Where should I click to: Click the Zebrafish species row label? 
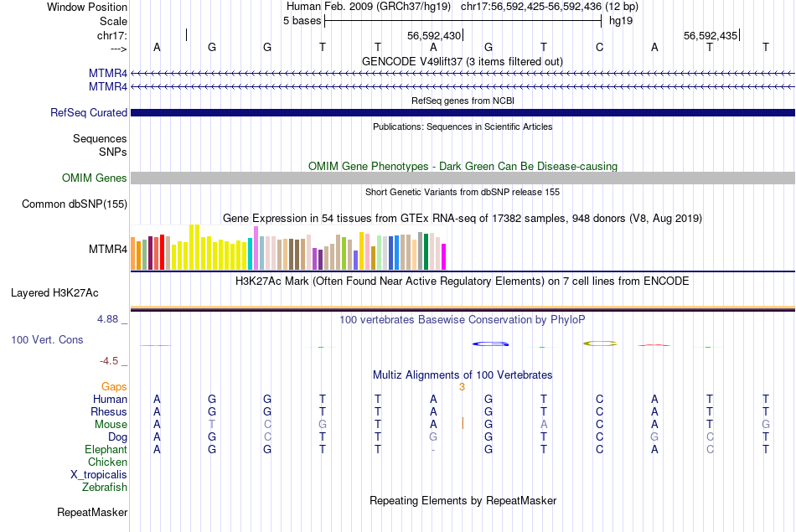coord(105,487)
